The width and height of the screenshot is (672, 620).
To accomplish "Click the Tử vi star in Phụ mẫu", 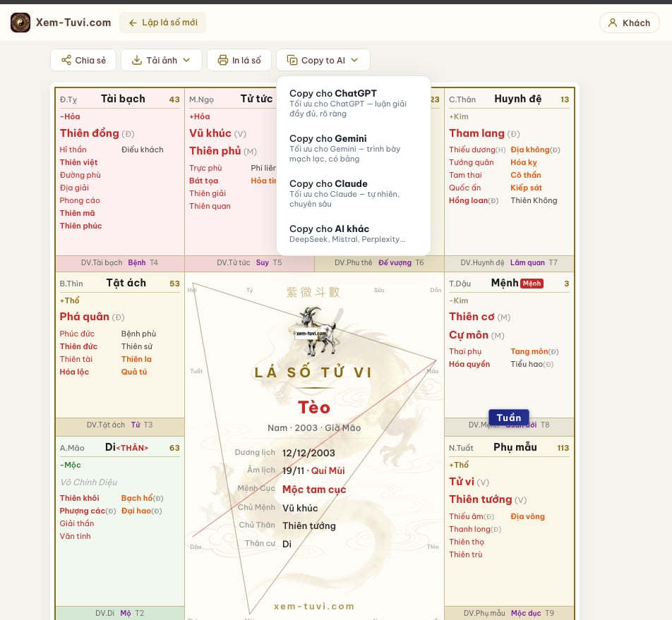I will pos(462,482).
